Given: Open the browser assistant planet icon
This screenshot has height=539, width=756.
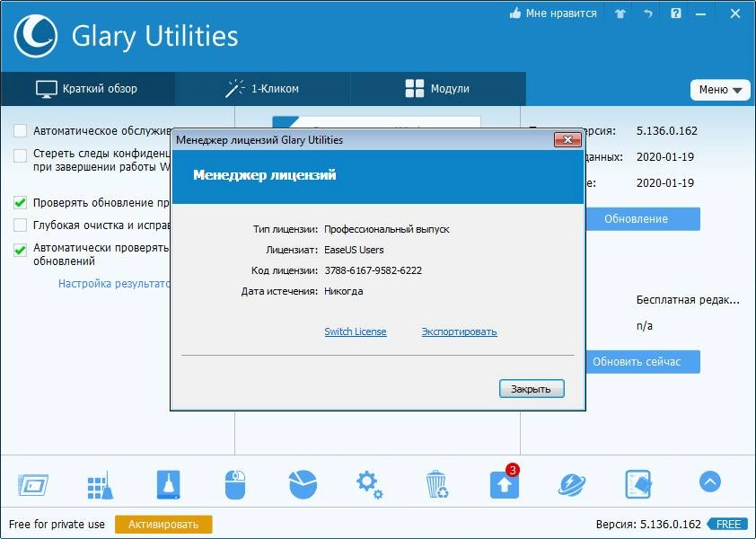Looking at the screenshot, I should [x=572, y=484].
